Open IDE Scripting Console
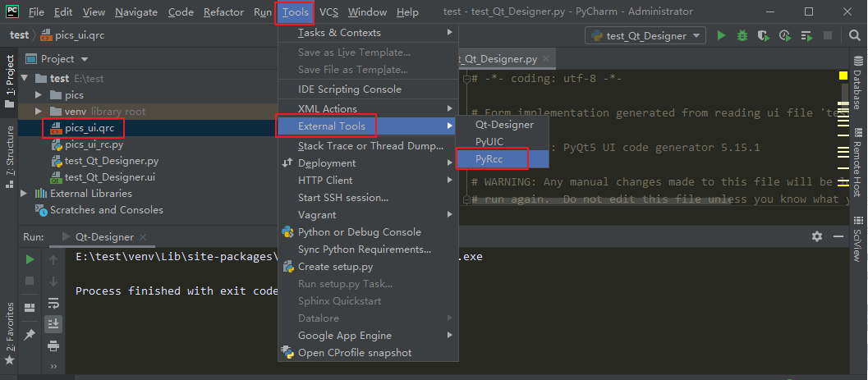The height and width of the screenshot is (380, 868). (368, 89)
